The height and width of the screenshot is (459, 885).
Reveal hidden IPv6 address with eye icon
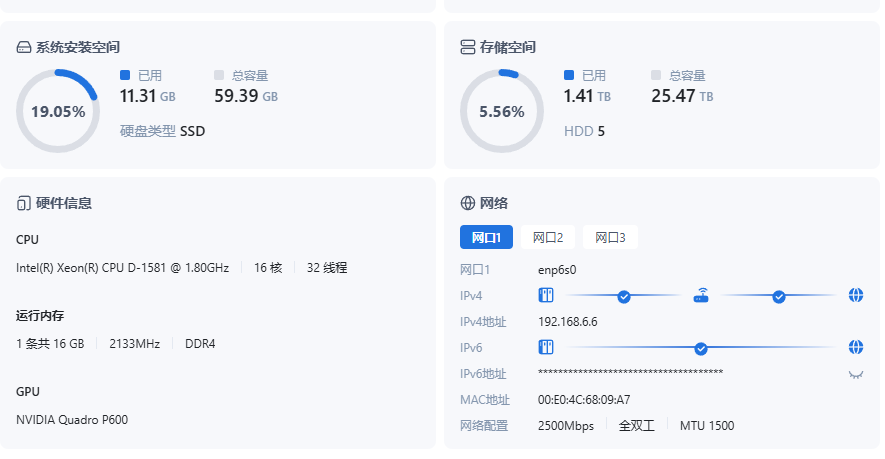click(856, 374)
